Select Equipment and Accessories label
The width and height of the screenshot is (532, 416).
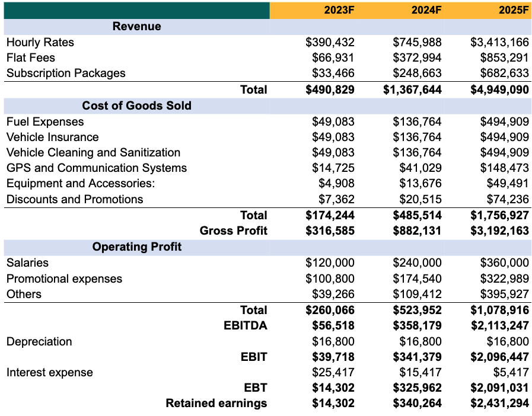pyautogui.click(x=81, y=184)
